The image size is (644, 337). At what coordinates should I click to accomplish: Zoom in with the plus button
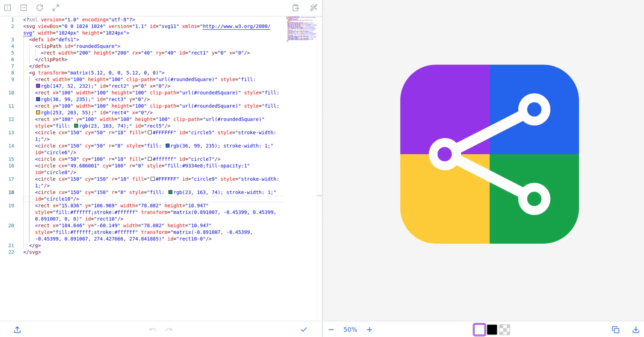tap(369, 330)
